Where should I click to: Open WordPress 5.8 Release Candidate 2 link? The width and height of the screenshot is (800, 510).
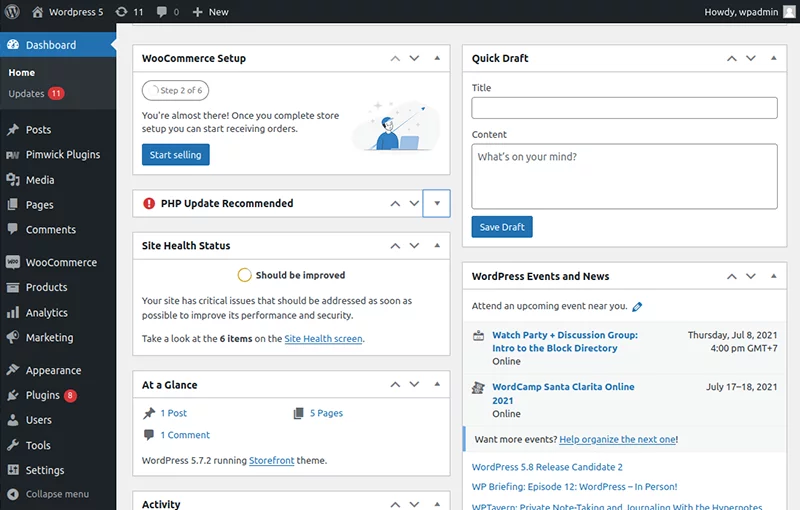pyautogui.click(x=547, y=467)
